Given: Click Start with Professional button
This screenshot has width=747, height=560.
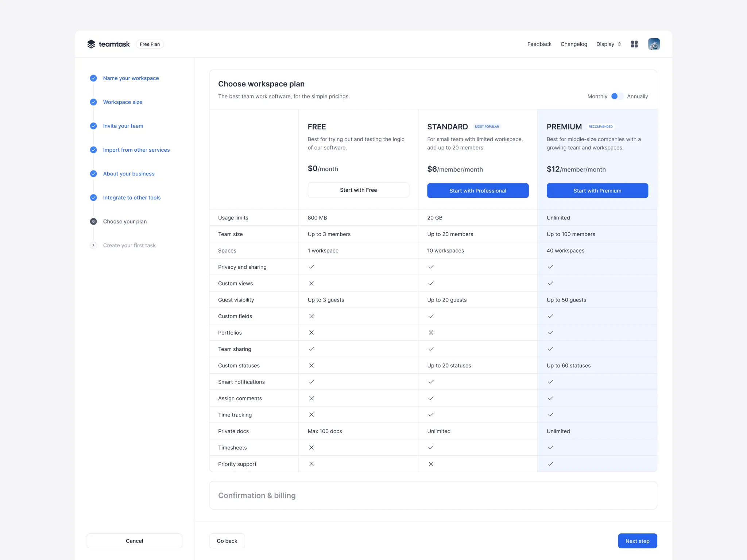Looking at the screenshot, I should click(x=478, y=191).
